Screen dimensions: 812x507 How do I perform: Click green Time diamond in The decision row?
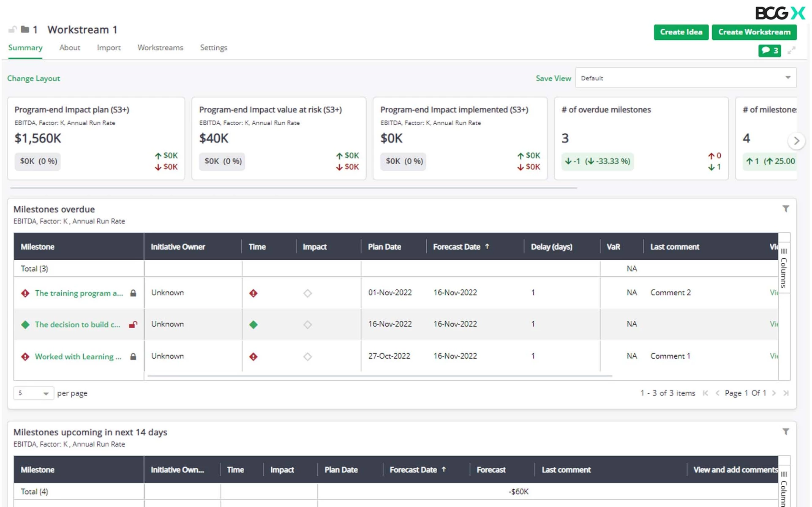(253, 324)
